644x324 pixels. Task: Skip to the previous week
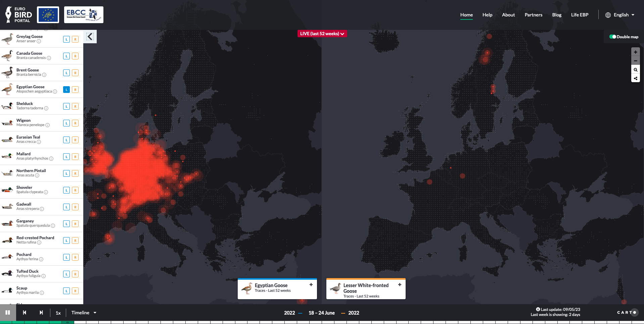(25, 313)
